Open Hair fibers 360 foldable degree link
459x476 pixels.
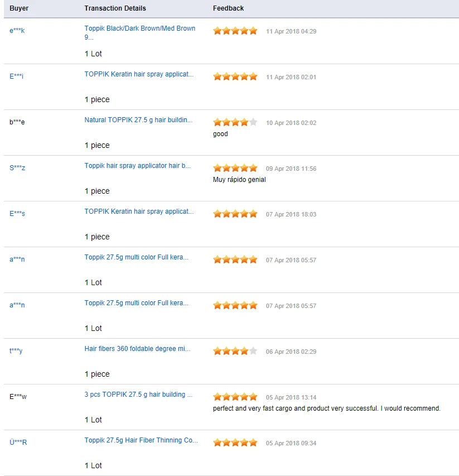[137, 349]
